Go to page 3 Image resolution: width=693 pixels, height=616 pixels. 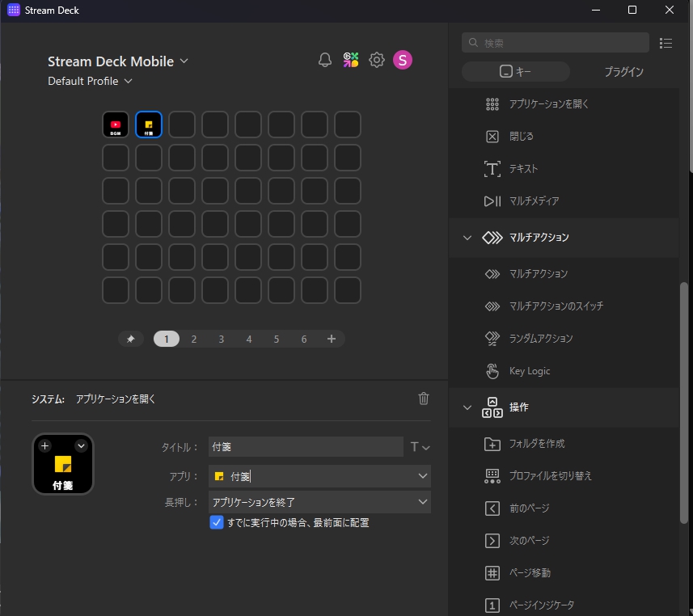(222, 340)
